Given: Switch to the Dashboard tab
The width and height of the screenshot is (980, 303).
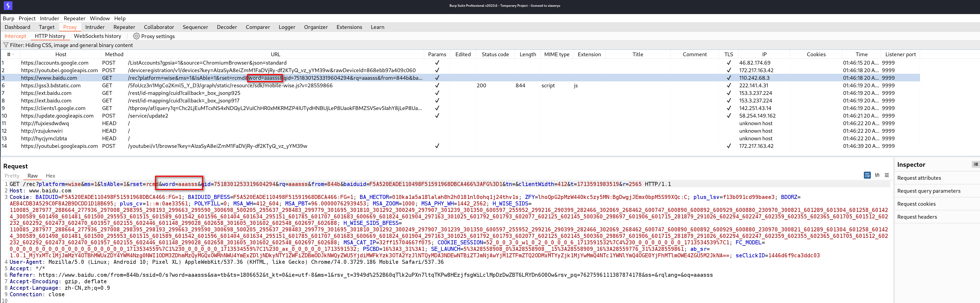Looking at the screenshot, I should point(18,27).
